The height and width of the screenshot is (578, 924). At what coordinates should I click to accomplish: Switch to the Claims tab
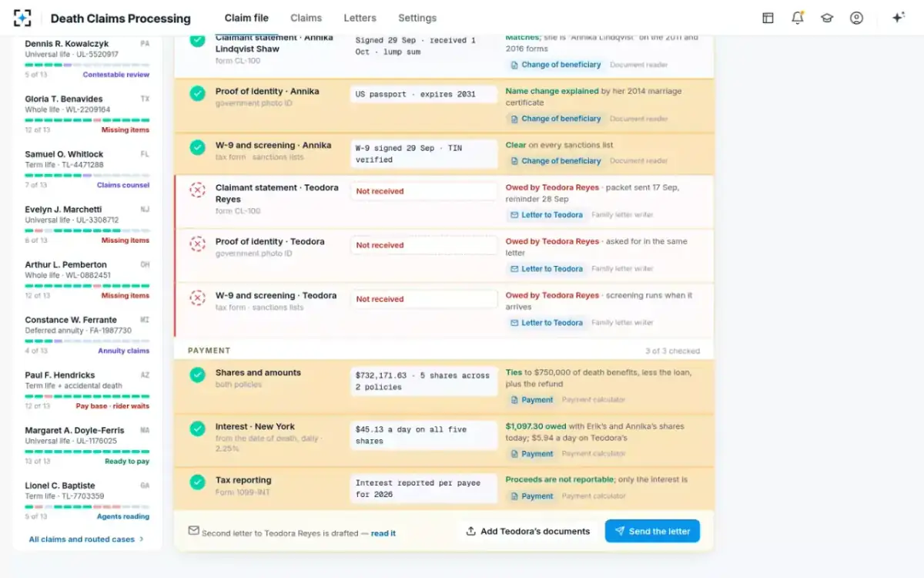click(x=306, y=18)
